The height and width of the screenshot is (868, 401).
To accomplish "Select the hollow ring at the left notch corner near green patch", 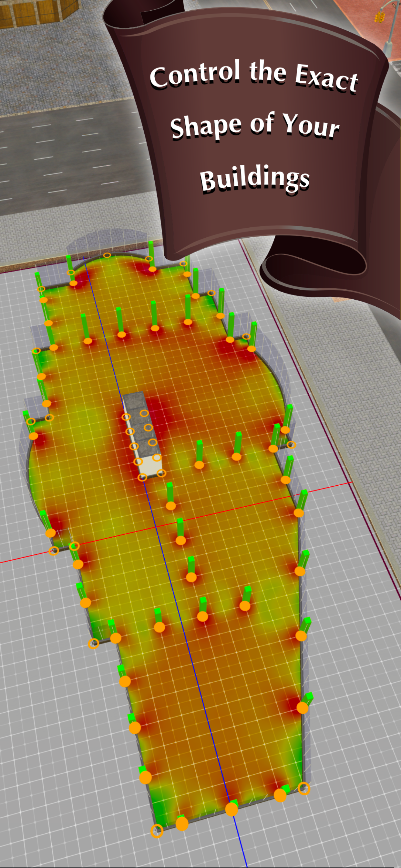I will click(93, 644).
